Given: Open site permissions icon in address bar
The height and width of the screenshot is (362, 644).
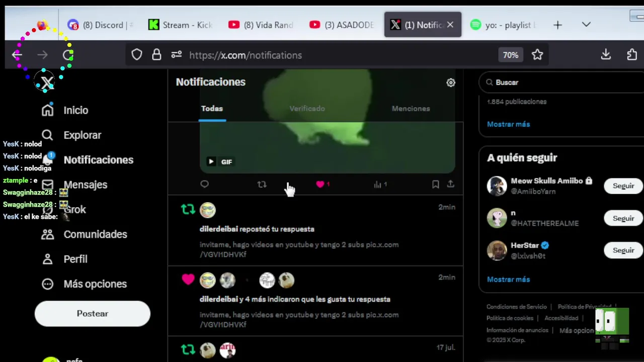Looking at the screenshot, I should pos(176,55).
